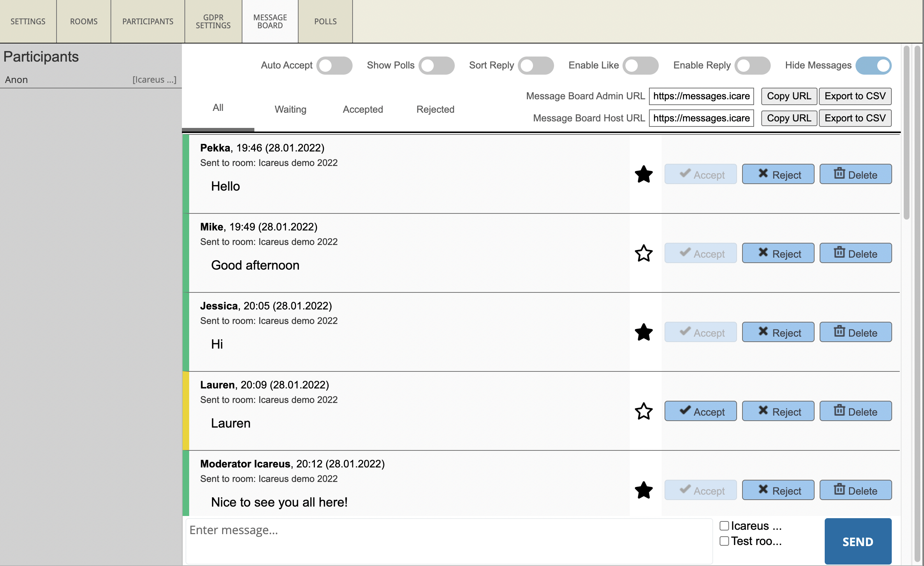The image size is (924, 566).
Task: Accept Lauren's waiting message
Action: pos(700,411)
